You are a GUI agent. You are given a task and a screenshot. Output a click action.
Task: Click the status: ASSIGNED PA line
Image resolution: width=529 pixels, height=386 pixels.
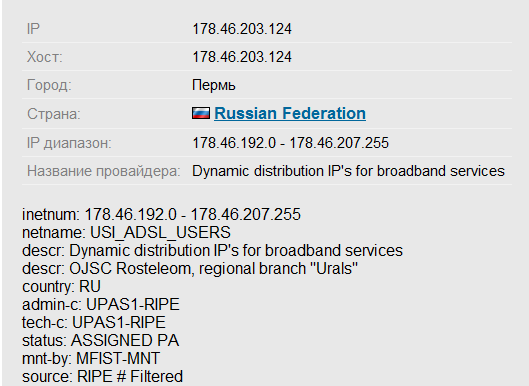point(101,340)
